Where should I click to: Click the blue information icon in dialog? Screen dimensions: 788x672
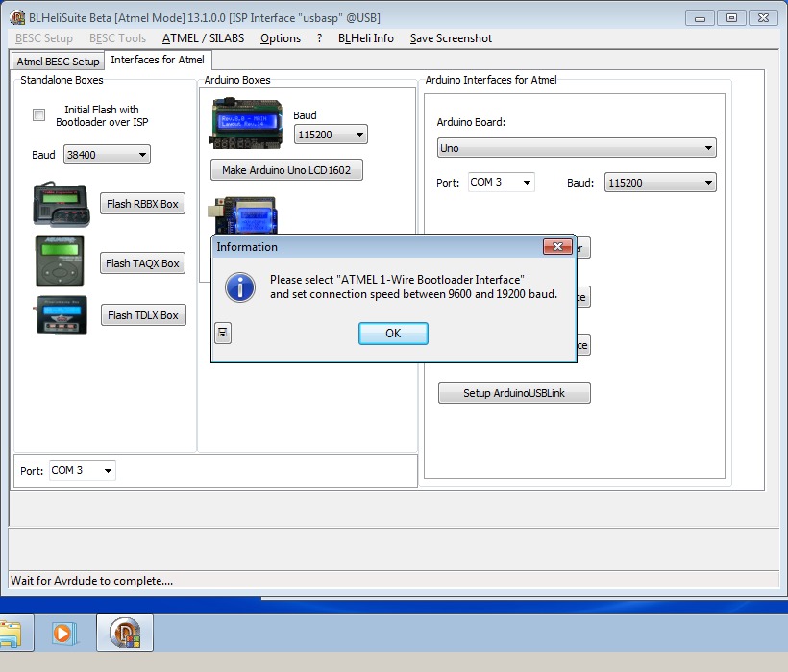[240, 287]
